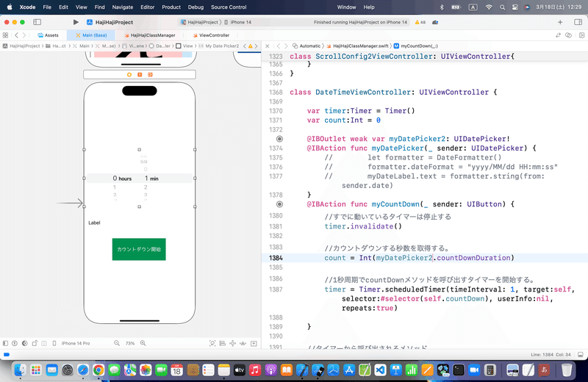Show the 48 warnings indicator
Viewport: 588px width, 382px height.
pyautogui.click(x=420, y=22)
